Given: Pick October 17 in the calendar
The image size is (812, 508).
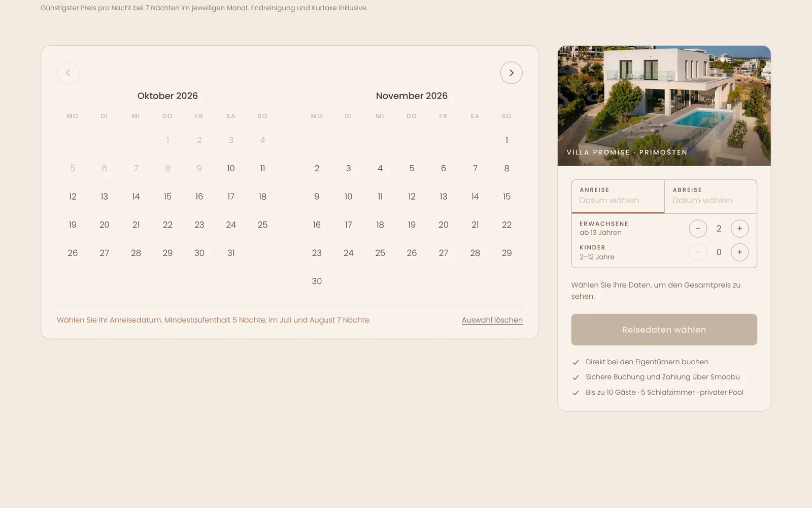Looking at the screenshot, I should (231, 197).
